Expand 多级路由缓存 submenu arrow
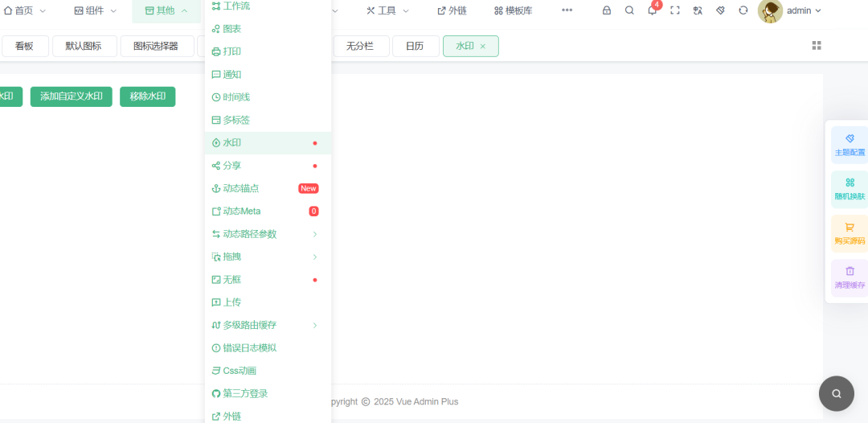This screenshot has width=868, height=423. click(315, 325)
